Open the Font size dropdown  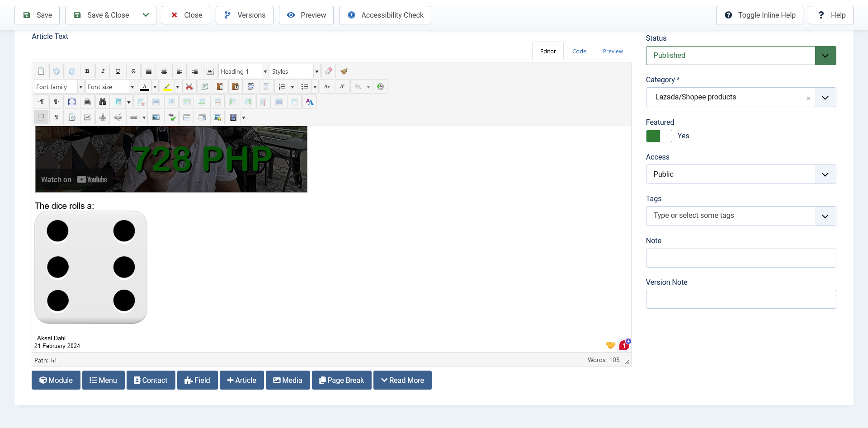click(111, 86)
